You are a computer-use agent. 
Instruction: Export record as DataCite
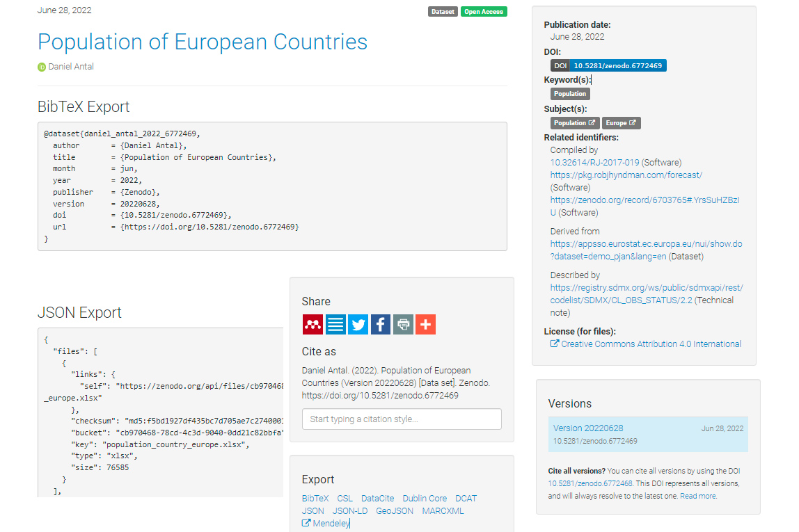pyautogui.click(x=377, y=498)
